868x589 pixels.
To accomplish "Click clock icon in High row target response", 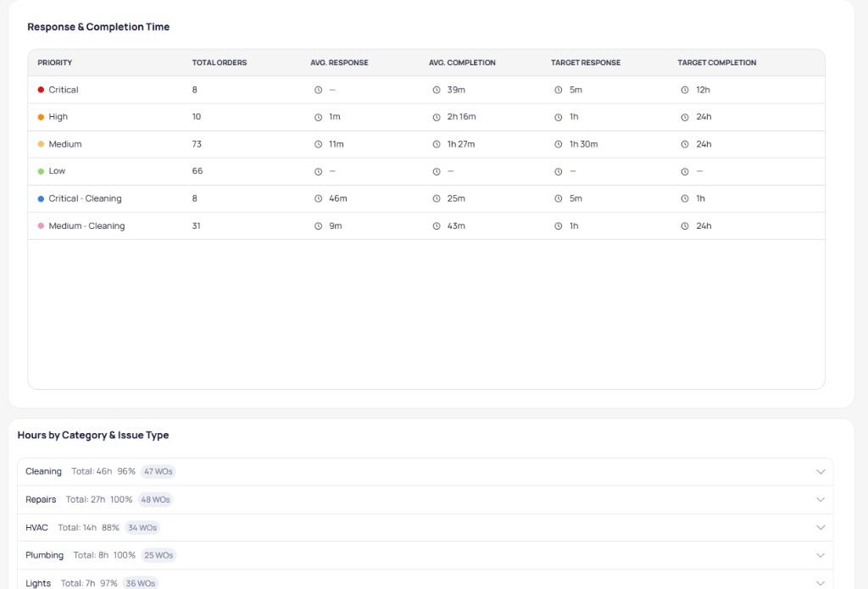I will pos(558,117).
